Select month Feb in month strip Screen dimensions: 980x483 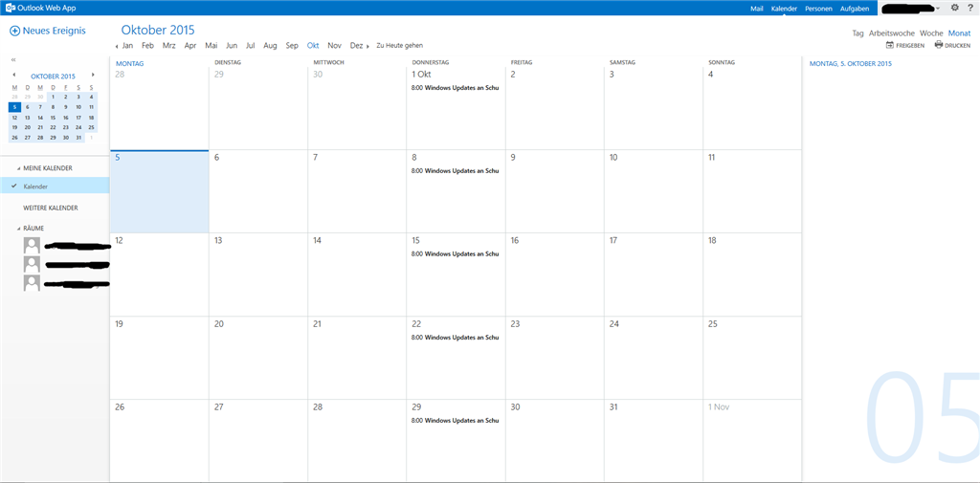point(148,46)
